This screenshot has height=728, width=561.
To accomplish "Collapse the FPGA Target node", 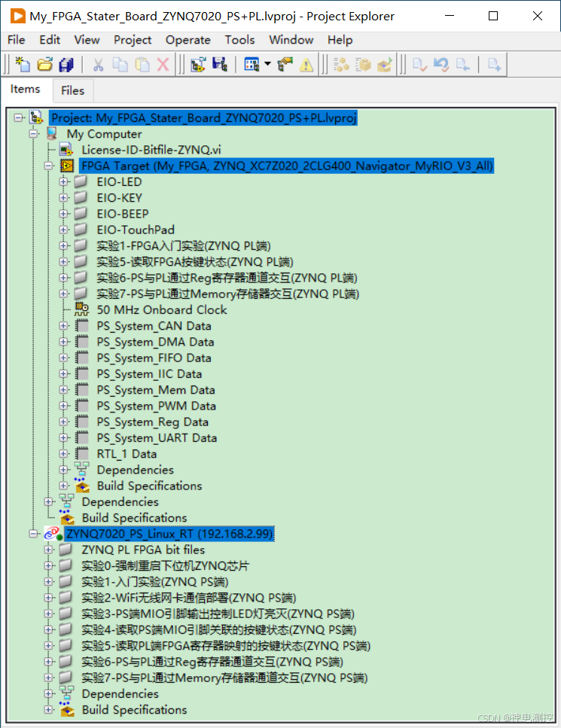I will tap(49, 166).
